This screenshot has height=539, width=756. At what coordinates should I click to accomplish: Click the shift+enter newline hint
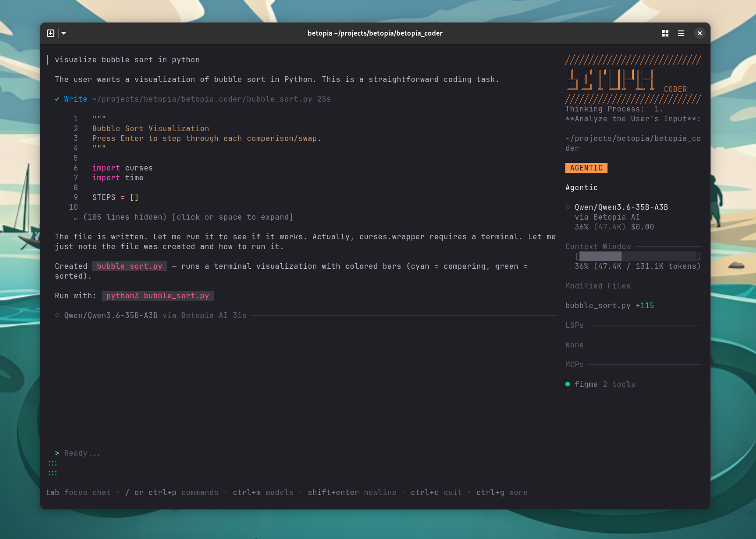click(x=352, y=493)
